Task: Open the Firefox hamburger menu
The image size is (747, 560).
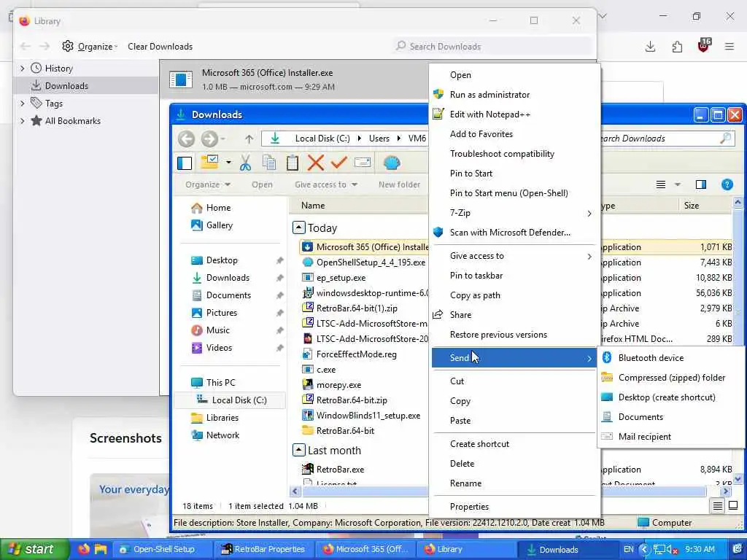Action: tap(729, 46)
